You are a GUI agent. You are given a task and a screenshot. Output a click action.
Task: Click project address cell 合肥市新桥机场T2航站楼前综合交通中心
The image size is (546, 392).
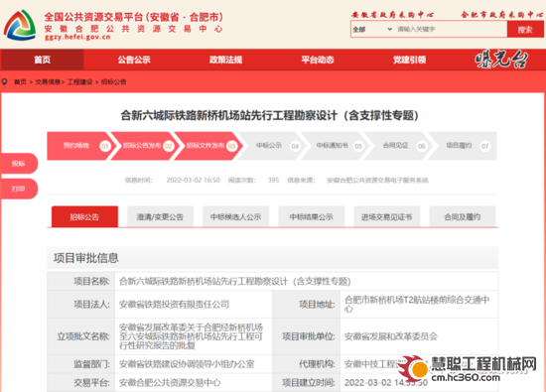pos(419,305)
